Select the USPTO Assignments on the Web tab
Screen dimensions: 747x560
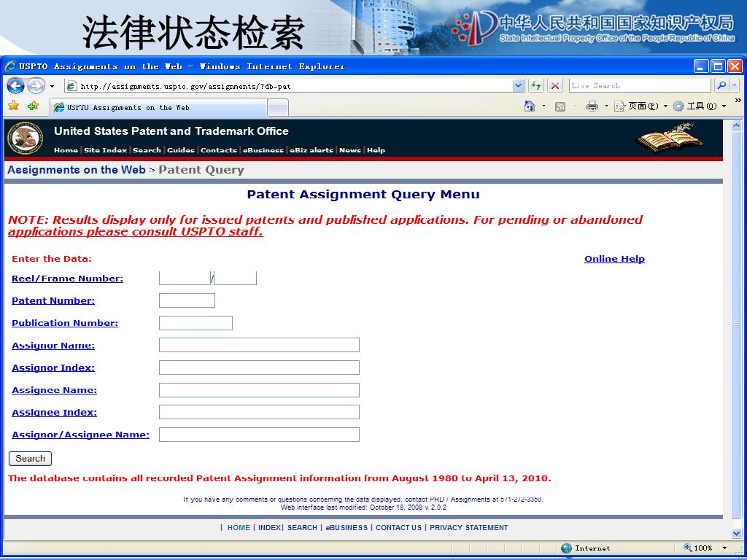[158, 108]
